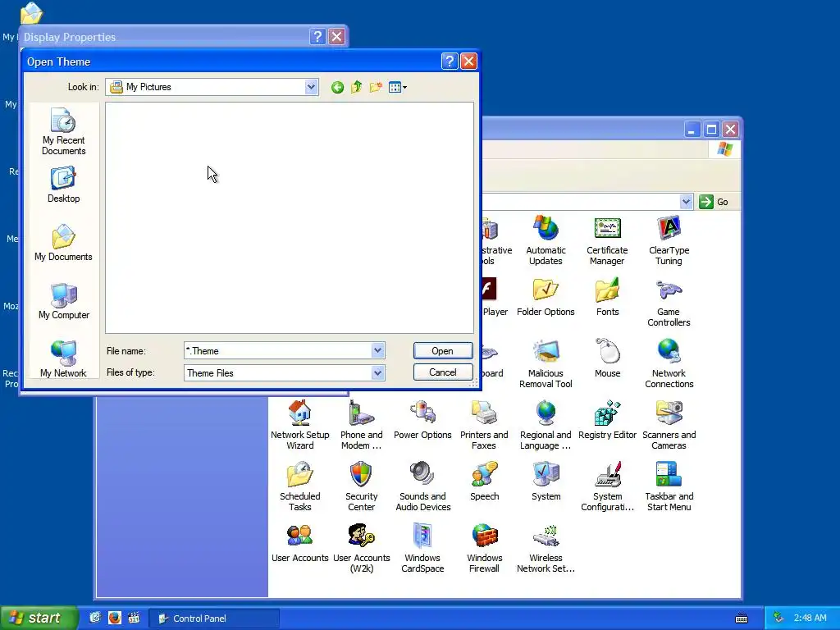Open Windows Firewall icon

tap(484, 549)
